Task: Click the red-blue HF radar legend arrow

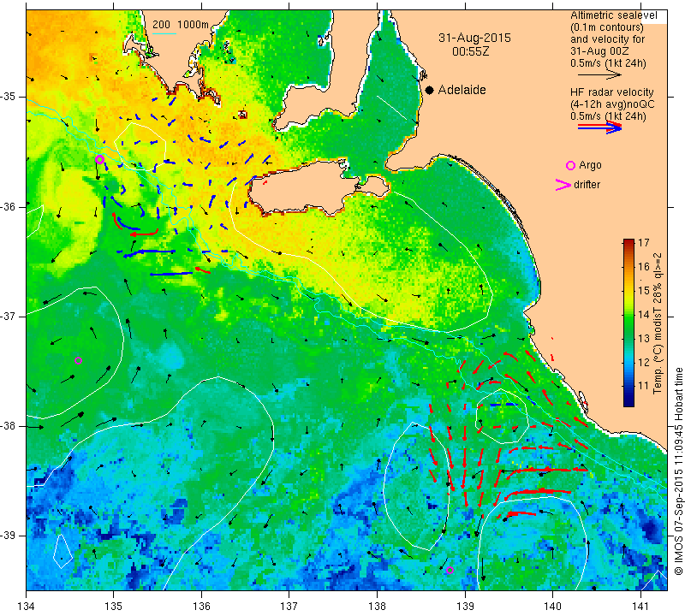Action: coord(599,127)
